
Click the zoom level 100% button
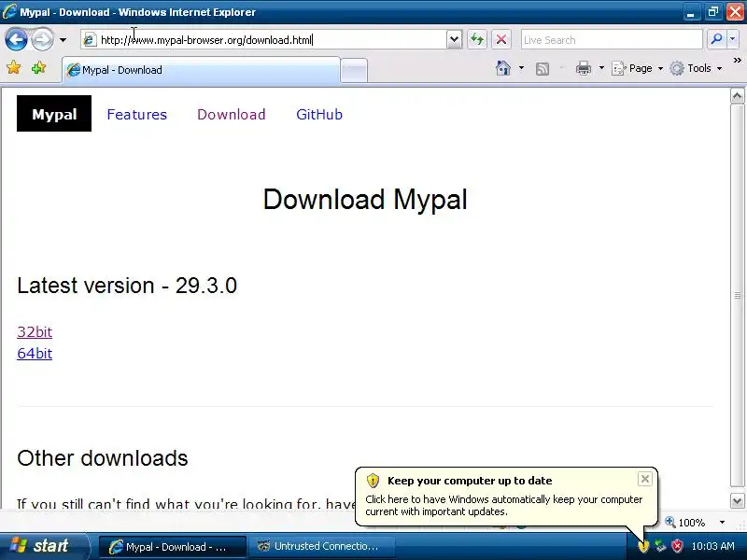pyautogui.click(x=686, y=523)
